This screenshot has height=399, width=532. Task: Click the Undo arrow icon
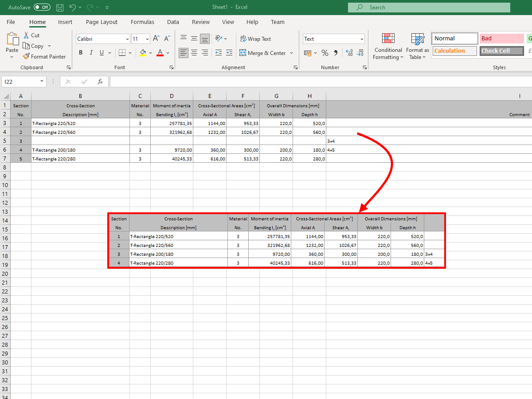coord(73,8)
